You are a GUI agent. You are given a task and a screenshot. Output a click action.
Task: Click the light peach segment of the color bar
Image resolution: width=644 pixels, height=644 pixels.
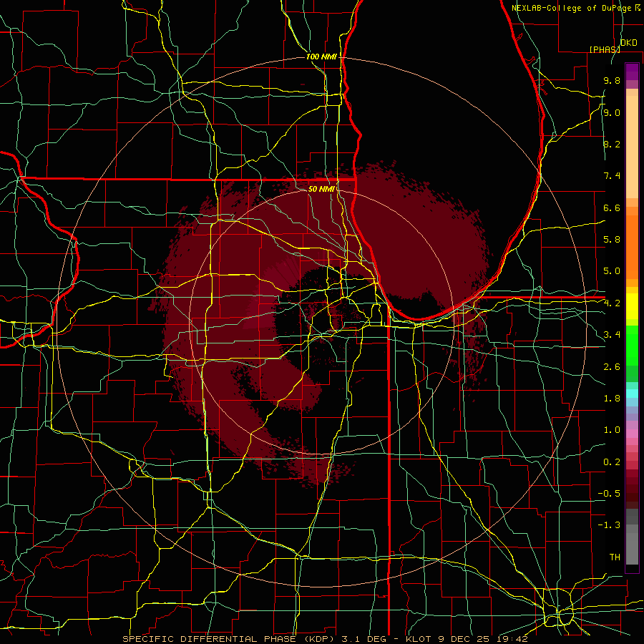pos(632,147)
